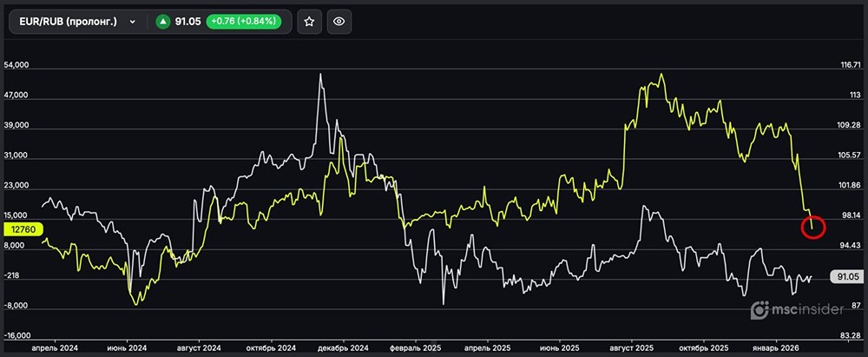Viewport: 868px width, 357px height.
Task: Add instrument to favorites with star icon
Action: coord(310,22)
